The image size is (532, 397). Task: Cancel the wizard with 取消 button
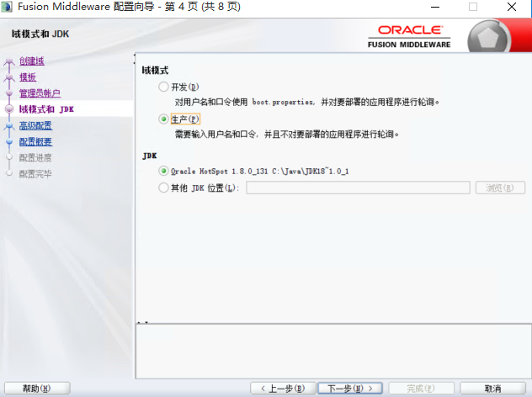click(492, 389)
